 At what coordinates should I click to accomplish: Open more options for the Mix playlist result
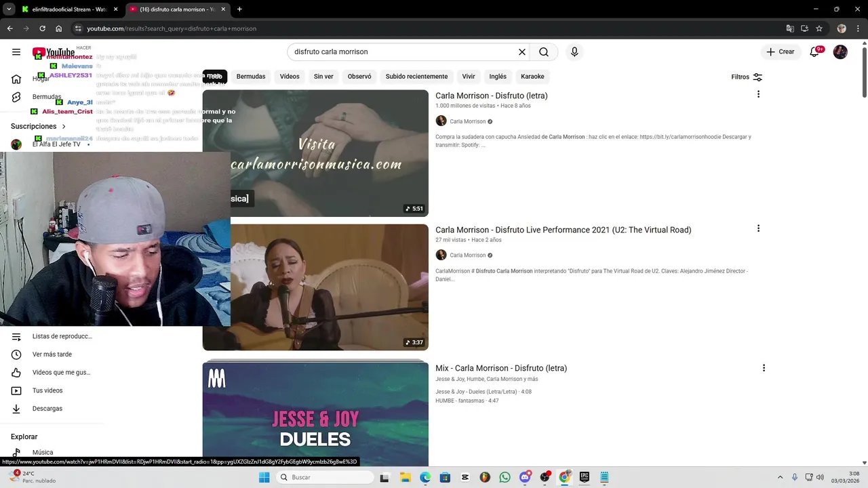(x=764, y=368)
